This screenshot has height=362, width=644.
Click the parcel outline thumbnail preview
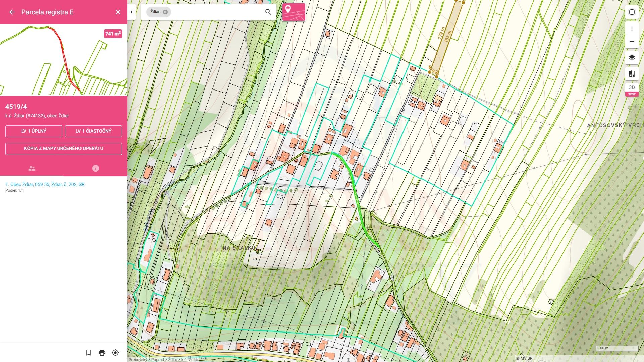64,60
